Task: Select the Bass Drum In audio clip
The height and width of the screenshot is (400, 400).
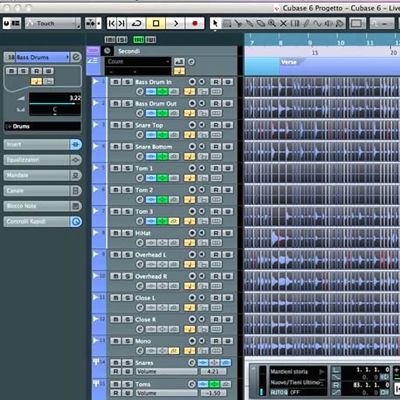Action: [x=322, y=87]
